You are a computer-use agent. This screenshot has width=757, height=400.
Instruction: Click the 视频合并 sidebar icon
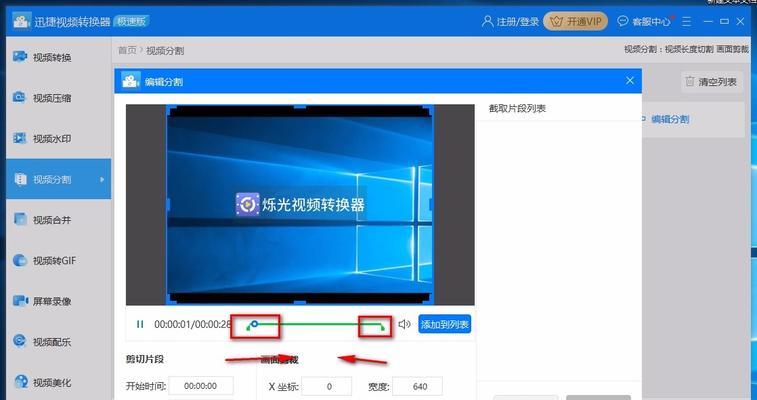pos(20,219)
